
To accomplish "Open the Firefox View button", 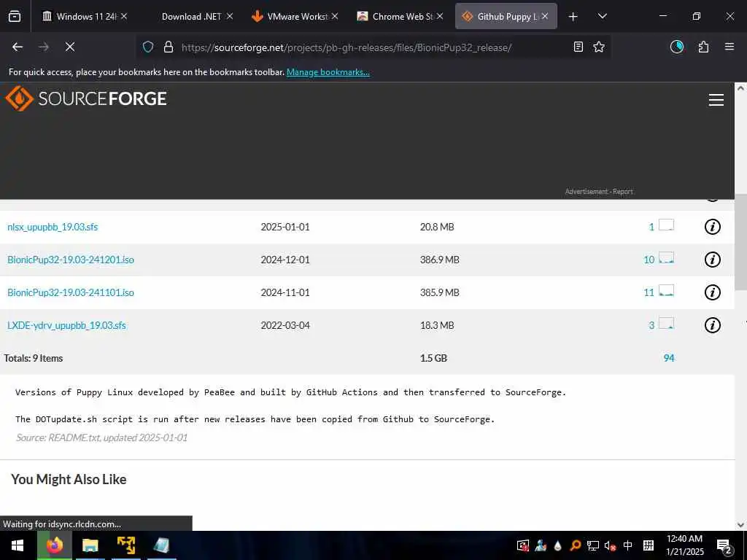I will point(15,16).
